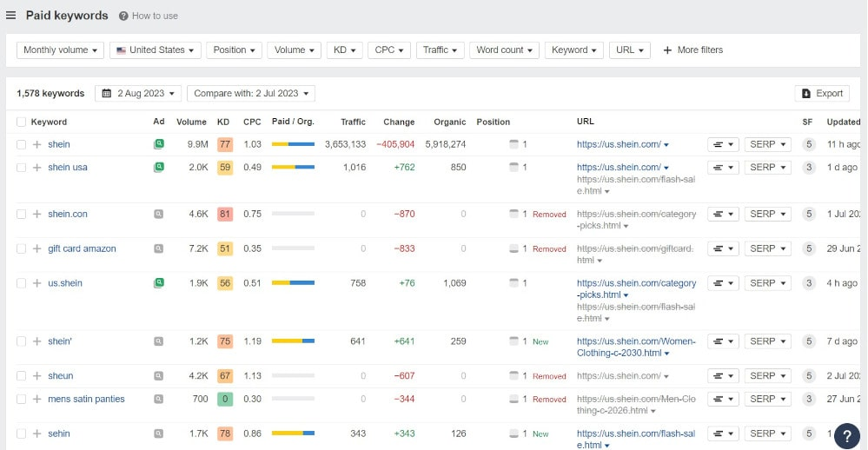
Task: Click the ad icon in shein' row
Action: (159, 341)
